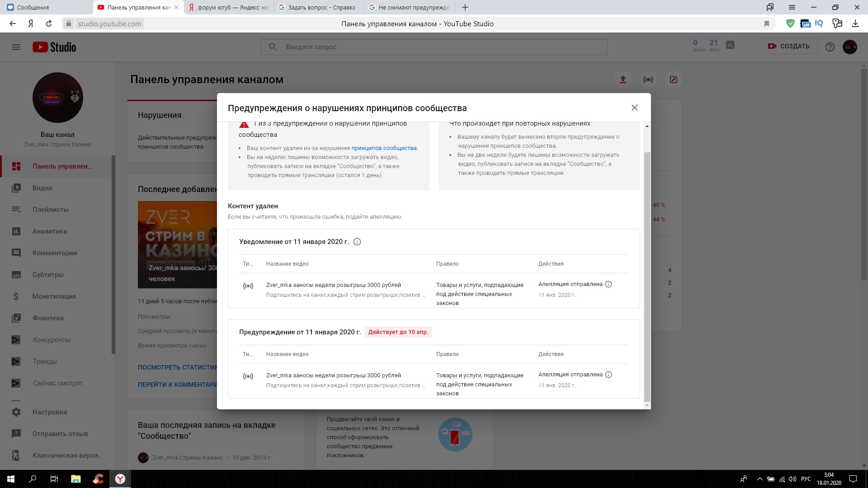Click the video title in the Предупреждение table
The width and height of the screenshot is (868, 488).
(x=334, y=375)
